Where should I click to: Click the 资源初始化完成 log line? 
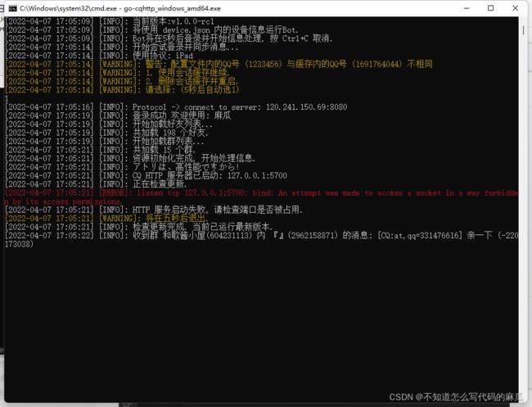coord(130,158)
